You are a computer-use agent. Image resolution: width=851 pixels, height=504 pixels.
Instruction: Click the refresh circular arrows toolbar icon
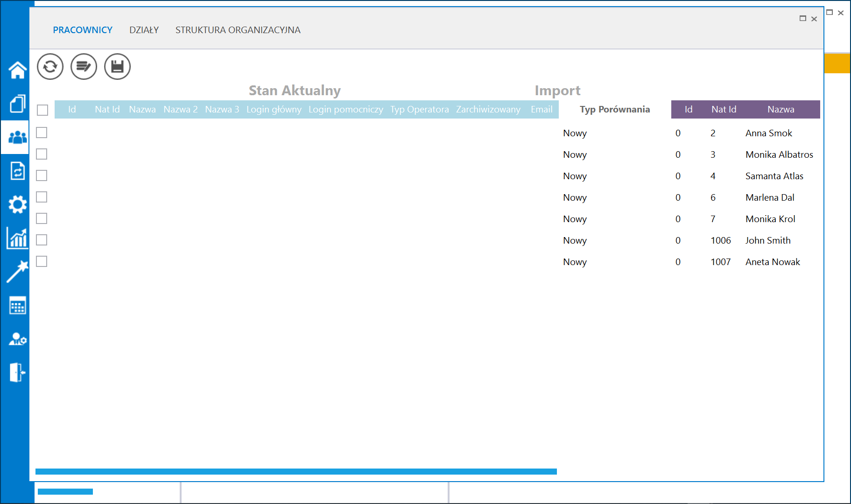click(x=50, y=67)
